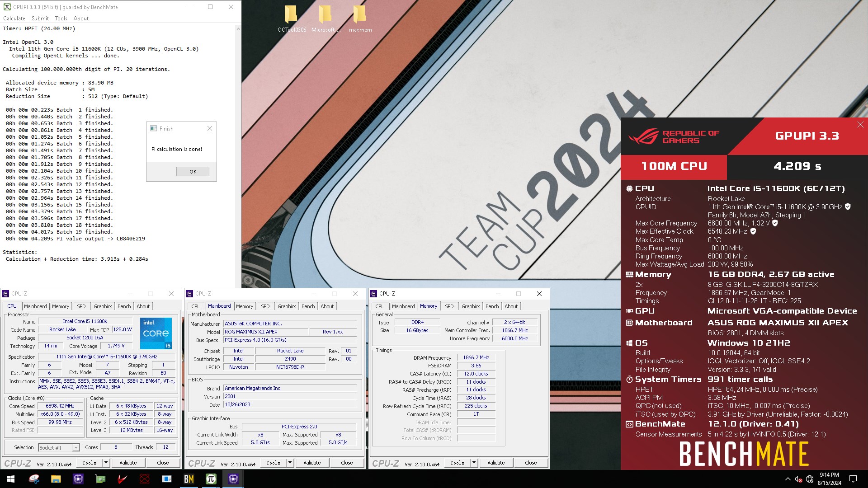
Task: Click the first CPU-Z icon on the taskbar
Action: point(78,479)
